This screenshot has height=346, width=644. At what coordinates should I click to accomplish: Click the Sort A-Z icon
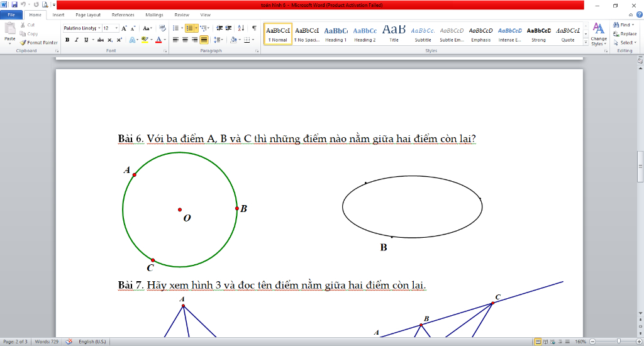(x=241, y=28)
